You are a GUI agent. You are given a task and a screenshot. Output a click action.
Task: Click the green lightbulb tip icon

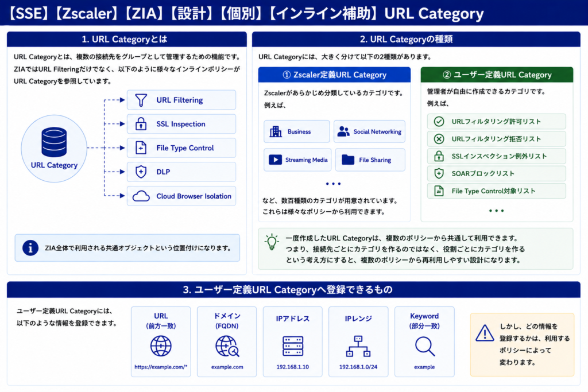(x=272, y=242)
